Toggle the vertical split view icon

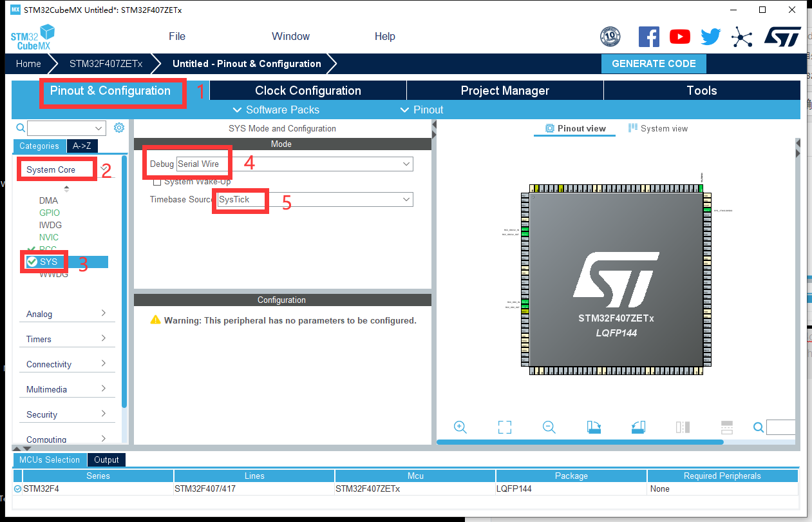click(683, 427)
